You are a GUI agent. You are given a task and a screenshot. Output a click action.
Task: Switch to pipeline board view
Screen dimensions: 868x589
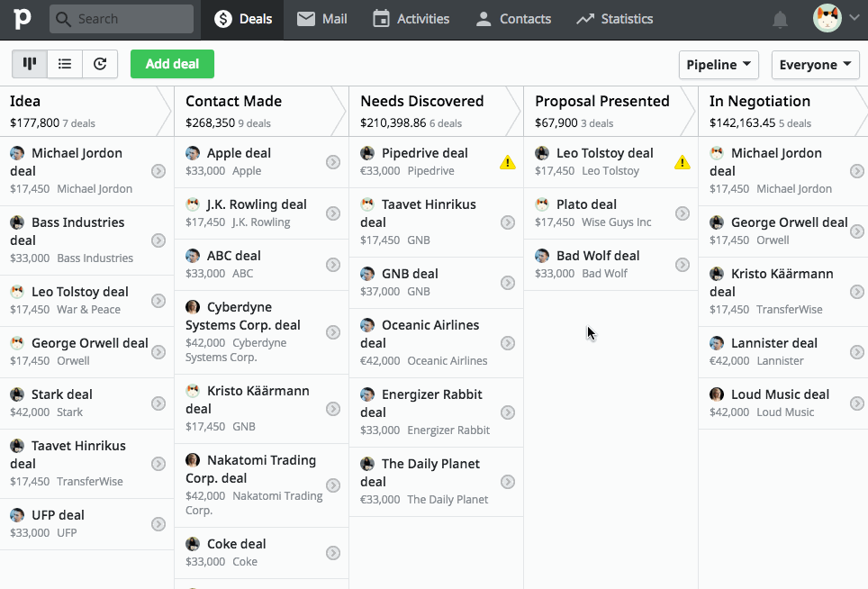coord(30,64)
